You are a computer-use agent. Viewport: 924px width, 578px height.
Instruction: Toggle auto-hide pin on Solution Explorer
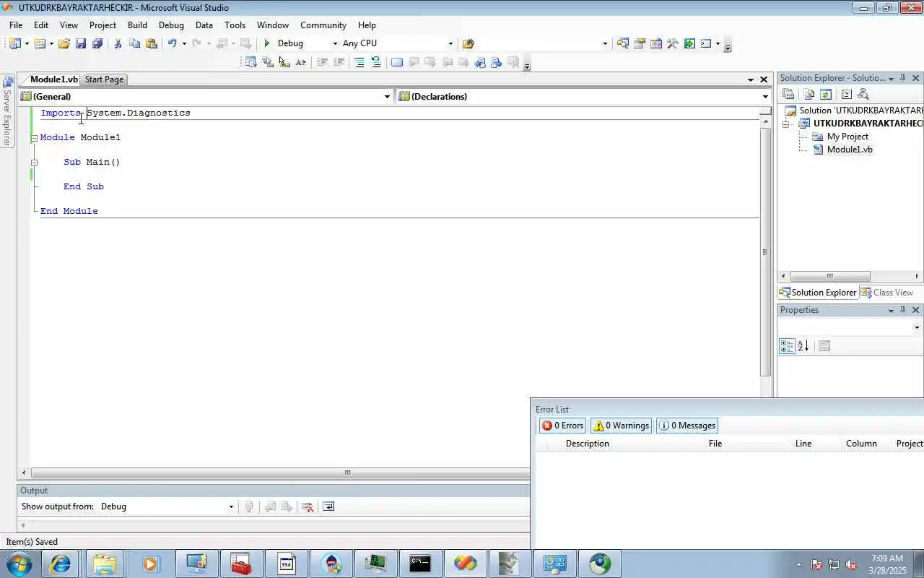point(902,78)
